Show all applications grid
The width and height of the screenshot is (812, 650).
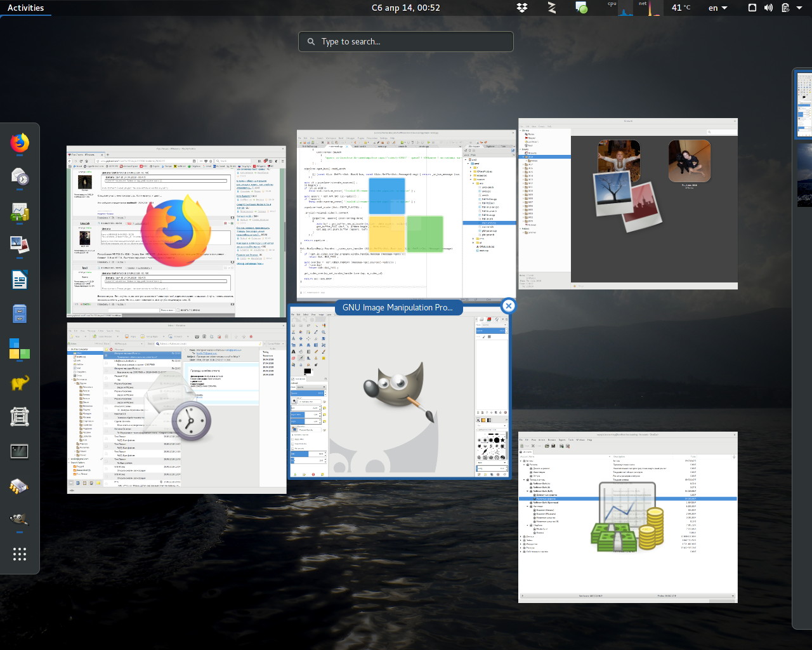click(x=20, y=554)
